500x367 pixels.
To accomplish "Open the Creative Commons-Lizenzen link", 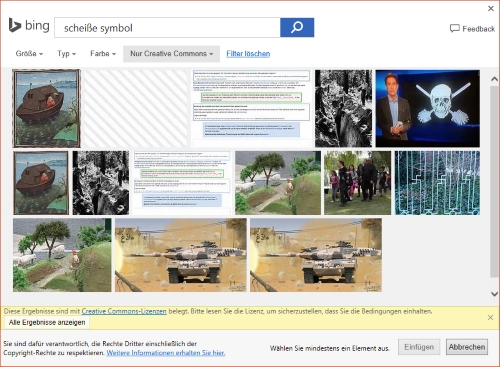I will click(124, 311).
